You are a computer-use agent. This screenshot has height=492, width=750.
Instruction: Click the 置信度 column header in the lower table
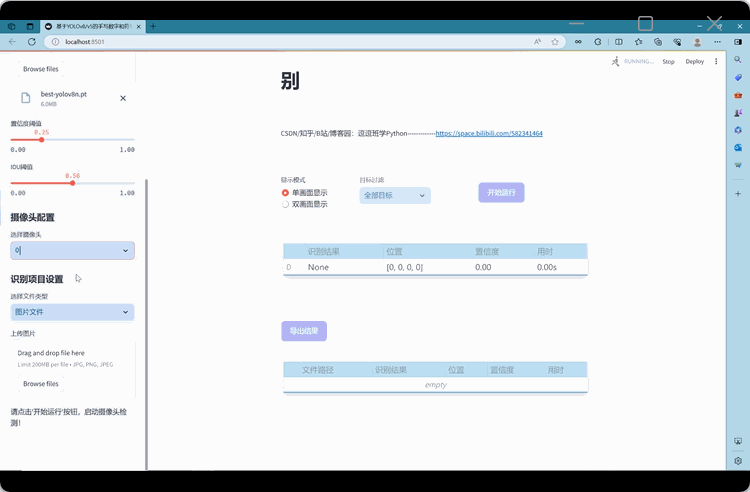click(x=502, y=370)
